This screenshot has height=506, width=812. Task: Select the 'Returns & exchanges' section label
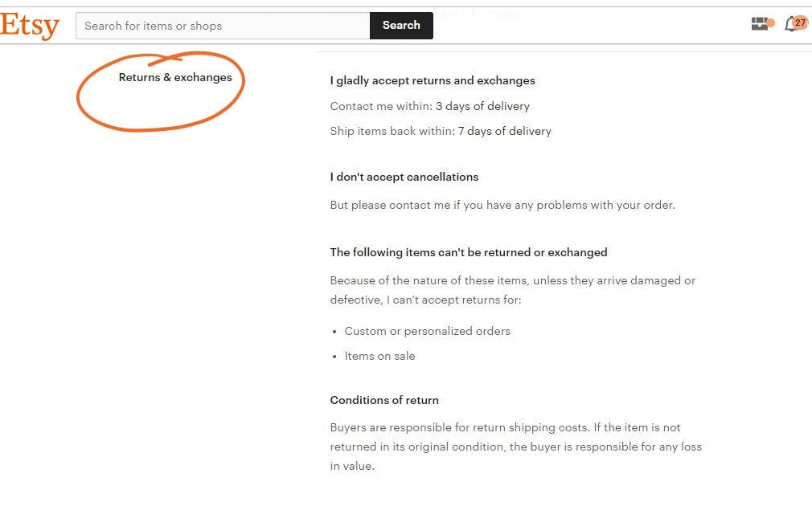pos(175,77)
